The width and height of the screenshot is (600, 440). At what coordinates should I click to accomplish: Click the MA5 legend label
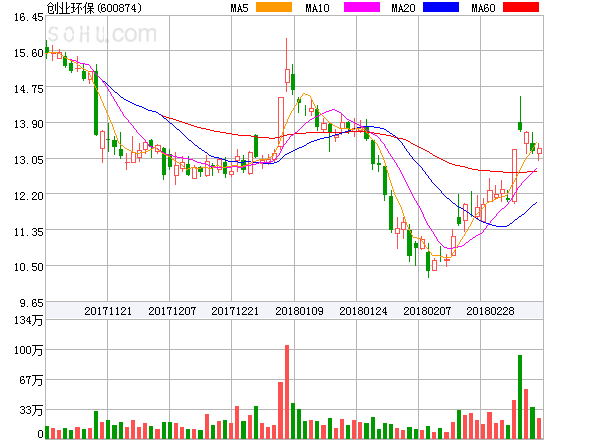(x=240, y=8)
